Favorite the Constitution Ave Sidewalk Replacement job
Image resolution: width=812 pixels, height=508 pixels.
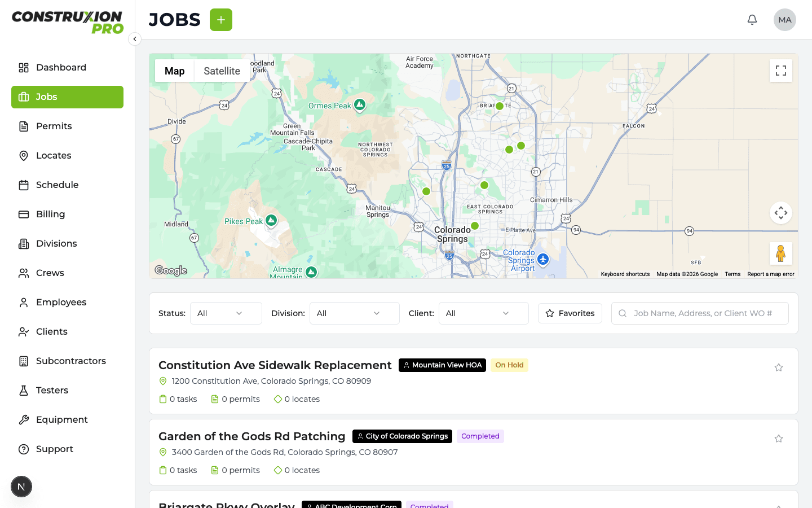coord(779,367)
